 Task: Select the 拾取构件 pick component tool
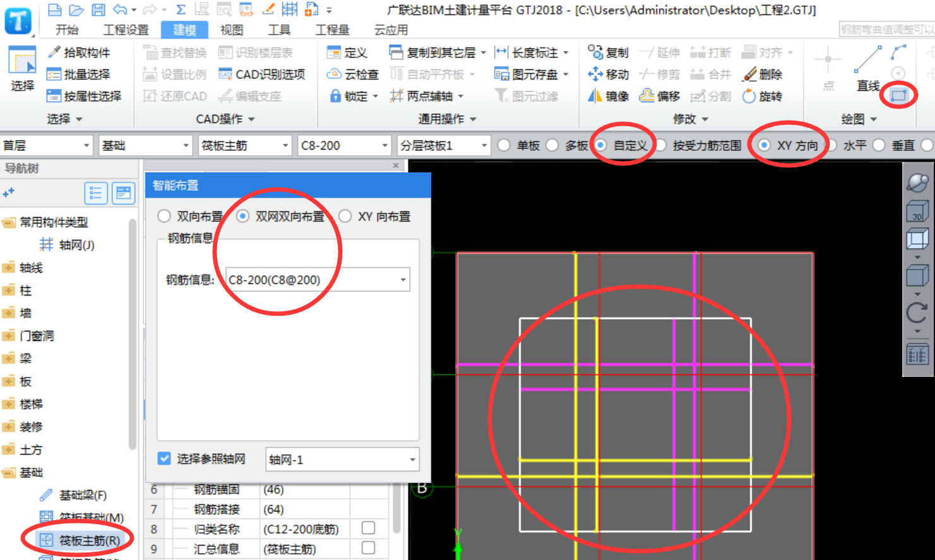(x=79, y=52)
